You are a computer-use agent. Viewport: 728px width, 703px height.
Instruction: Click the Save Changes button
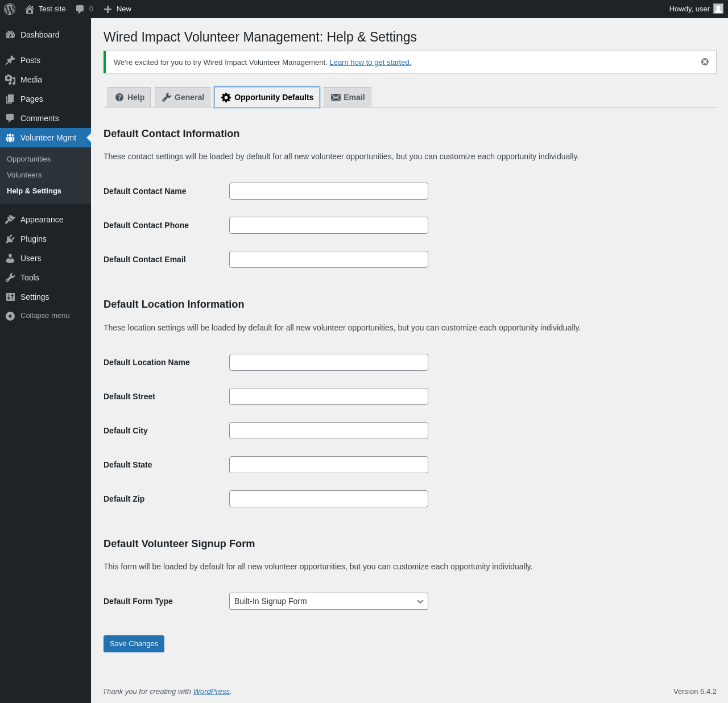point(134,644)
